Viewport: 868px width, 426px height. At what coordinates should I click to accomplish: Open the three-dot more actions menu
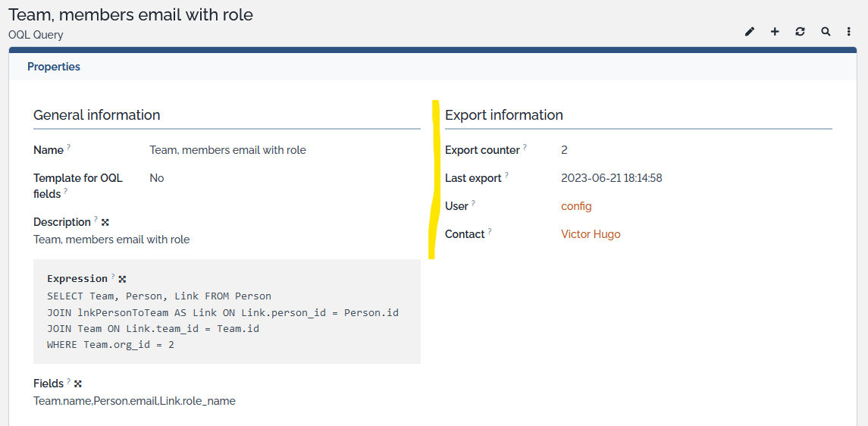point(849,32)
